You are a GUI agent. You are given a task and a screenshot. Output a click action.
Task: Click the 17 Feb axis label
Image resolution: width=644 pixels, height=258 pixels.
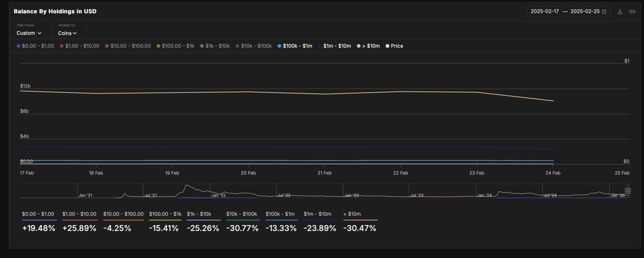(27, 173)
